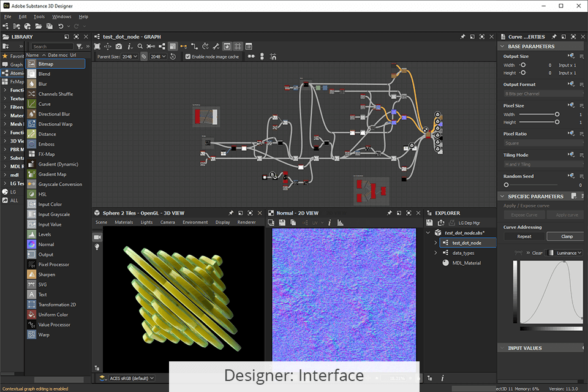
Task: Collapse the SPECIFIC PARAMETERS section
Action: click(x=502, y=197)
